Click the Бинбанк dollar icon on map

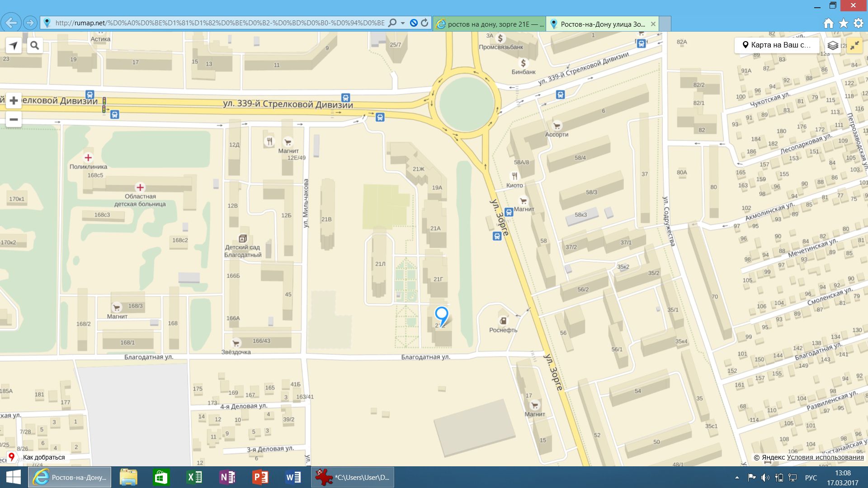point(523,63)
